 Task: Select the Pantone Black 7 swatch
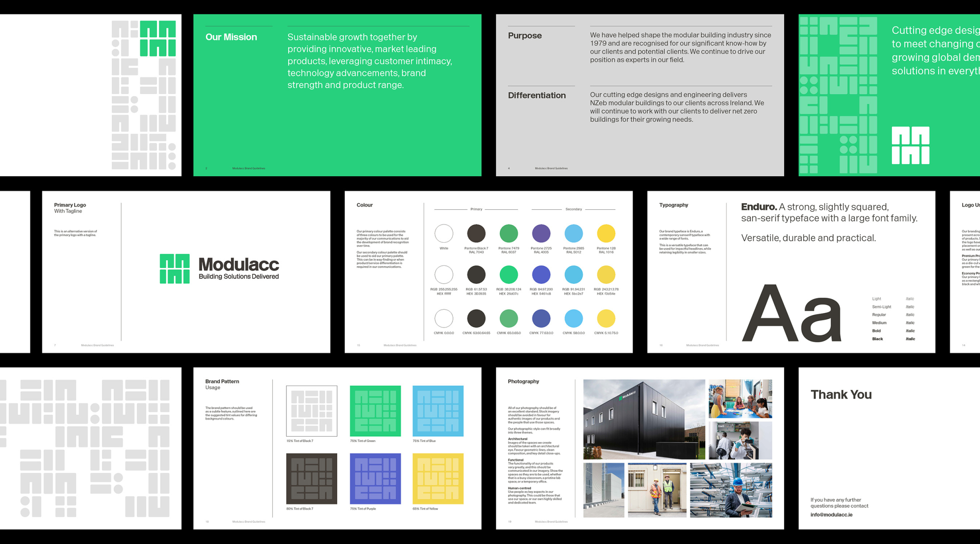(x=476, y=233)
